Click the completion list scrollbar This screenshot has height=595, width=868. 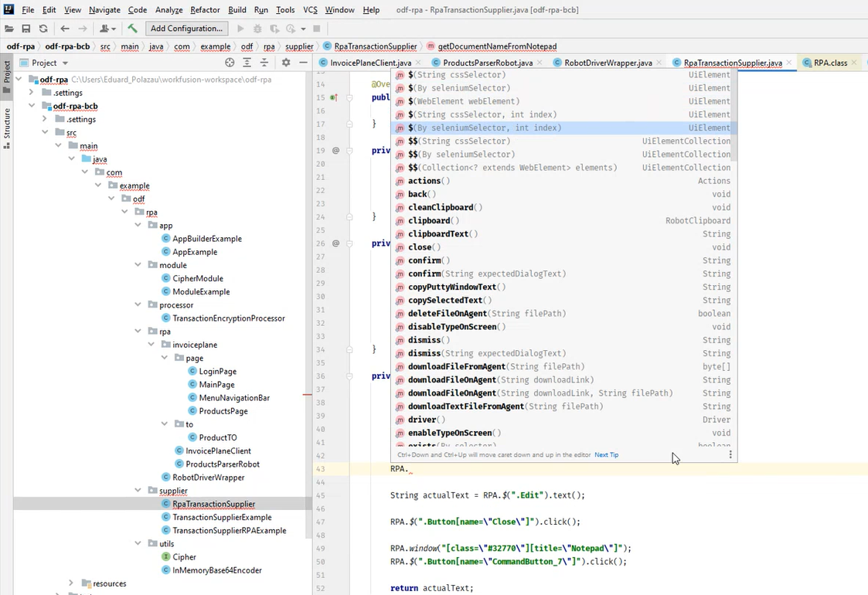point(734,116)
